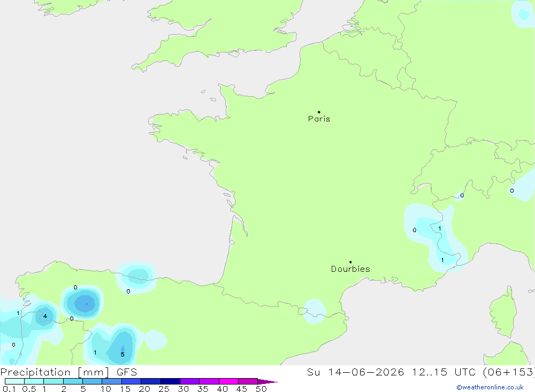Select the legend label '50'
Screen dimensions: 535x392
point(262,389)
